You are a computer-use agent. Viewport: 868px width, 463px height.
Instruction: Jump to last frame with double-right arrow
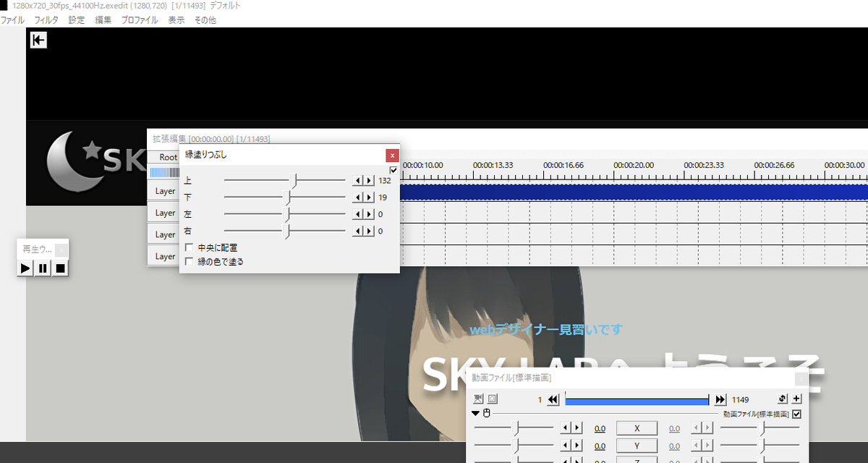pos(720,399)
